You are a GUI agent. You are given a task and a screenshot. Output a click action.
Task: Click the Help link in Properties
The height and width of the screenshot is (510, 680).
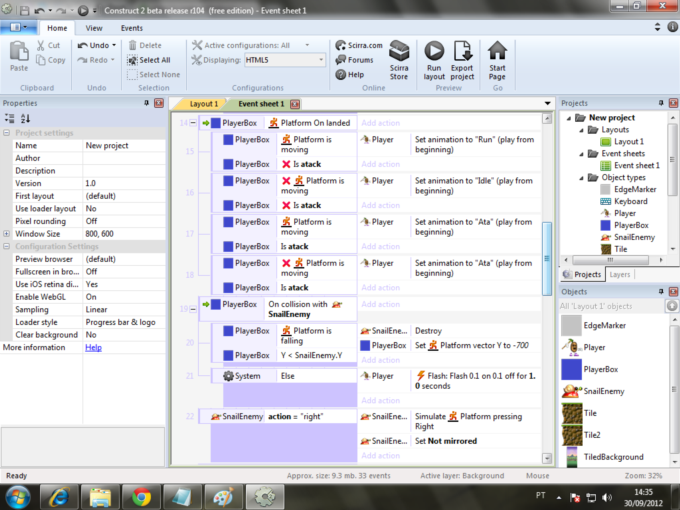click(93, 347)
